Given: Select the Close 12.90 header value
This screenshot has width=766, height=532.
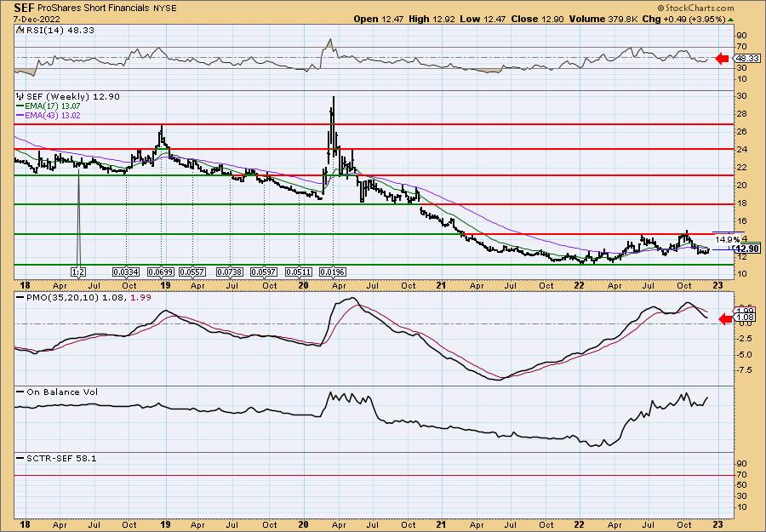Looking at the screenshot, I should (537, 19).
